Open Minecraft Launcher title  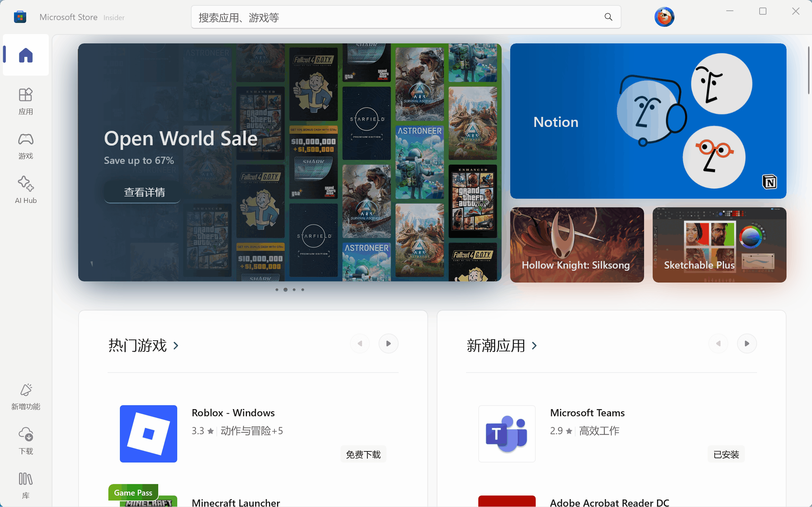click(x=236, y=502)
